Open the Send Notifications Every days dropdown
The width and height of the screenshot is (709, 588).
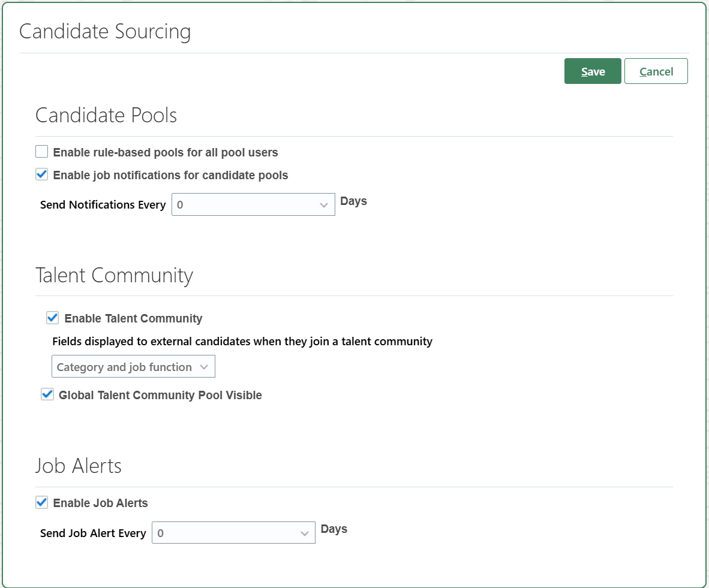[x=253, y=204]
